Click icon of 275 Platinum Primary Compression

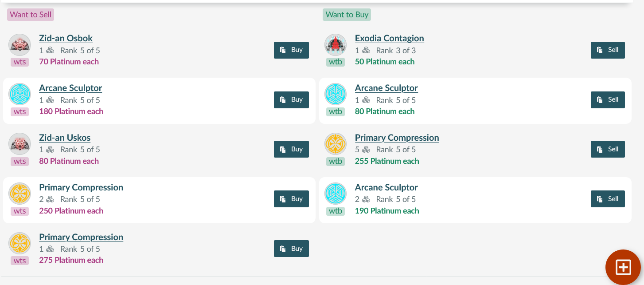pos(20,244)
